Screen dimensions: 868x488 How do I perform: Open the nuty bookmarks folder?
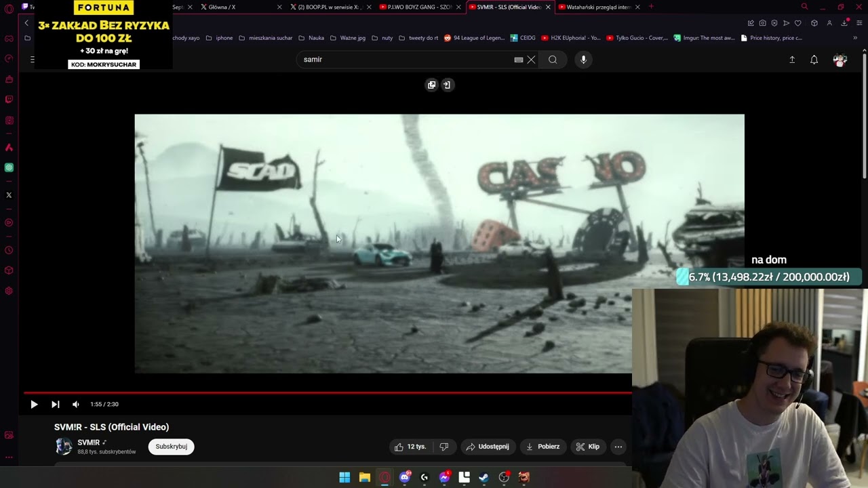point(382,38)
